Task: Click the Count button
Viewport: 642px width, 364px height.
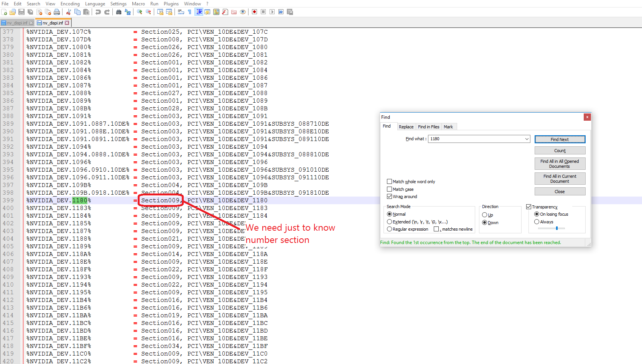Action: point(560,151)
